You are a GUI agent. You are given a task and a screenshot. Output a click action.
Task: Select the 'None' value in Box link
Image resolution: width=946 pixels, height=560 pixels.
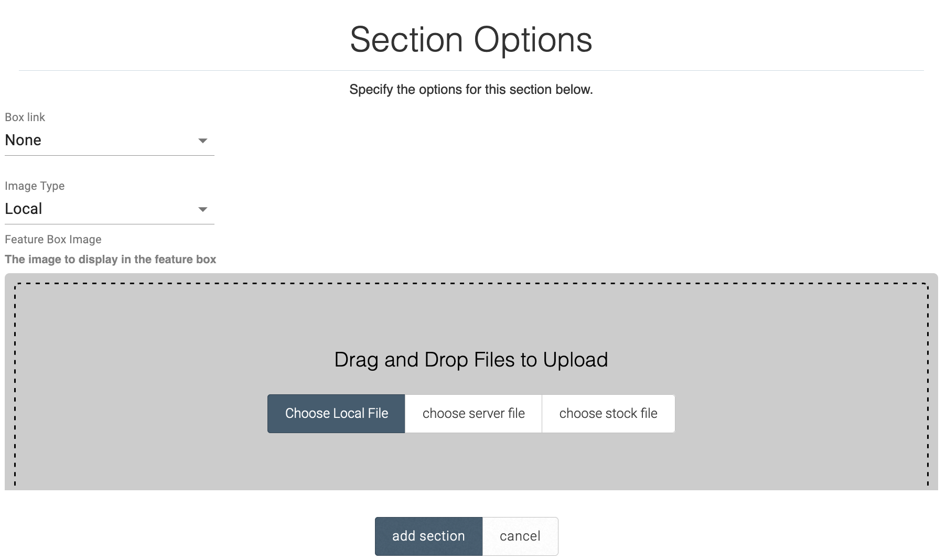24,140
